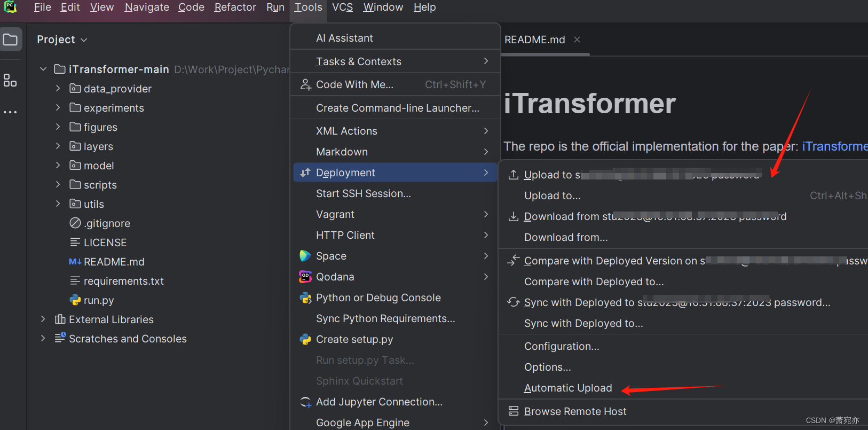Click the PyCharm logo icon

point(10,7)
